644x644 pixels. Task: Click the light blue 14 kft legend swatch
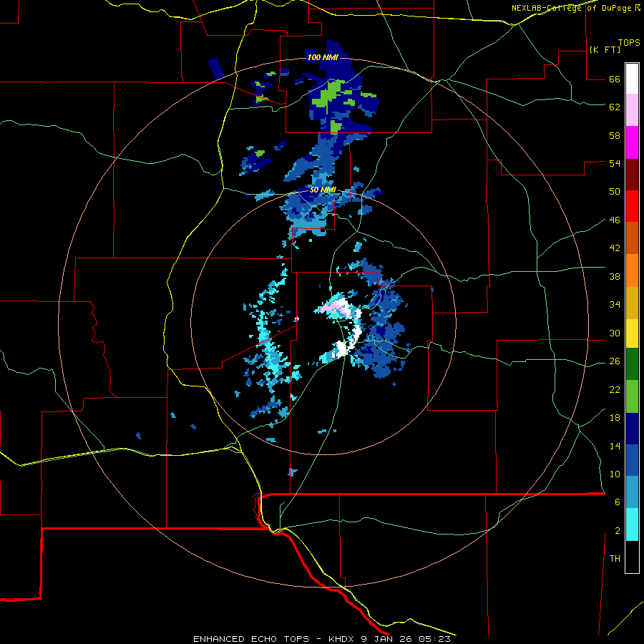coord(632,492)
